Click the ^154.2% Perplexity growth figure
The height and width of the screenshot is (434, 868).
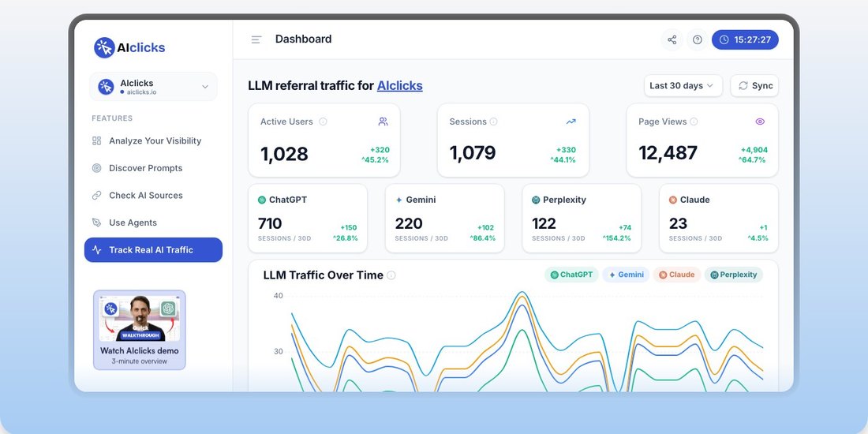tap(617, 238)
